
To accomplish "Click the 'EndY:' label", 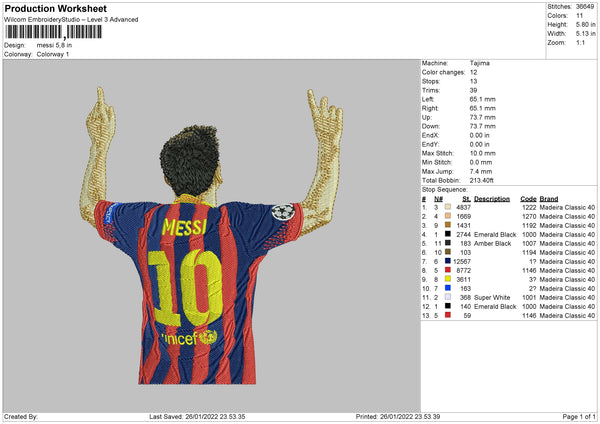I will 430,144.
